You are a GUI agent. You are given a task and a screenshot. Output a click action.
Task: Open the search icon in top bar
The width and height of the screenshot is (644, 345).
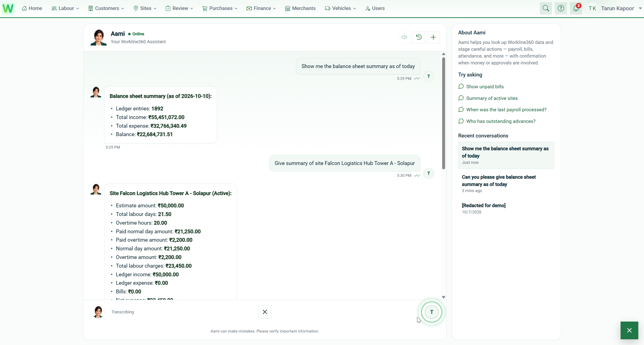click(x=546, y=8)
